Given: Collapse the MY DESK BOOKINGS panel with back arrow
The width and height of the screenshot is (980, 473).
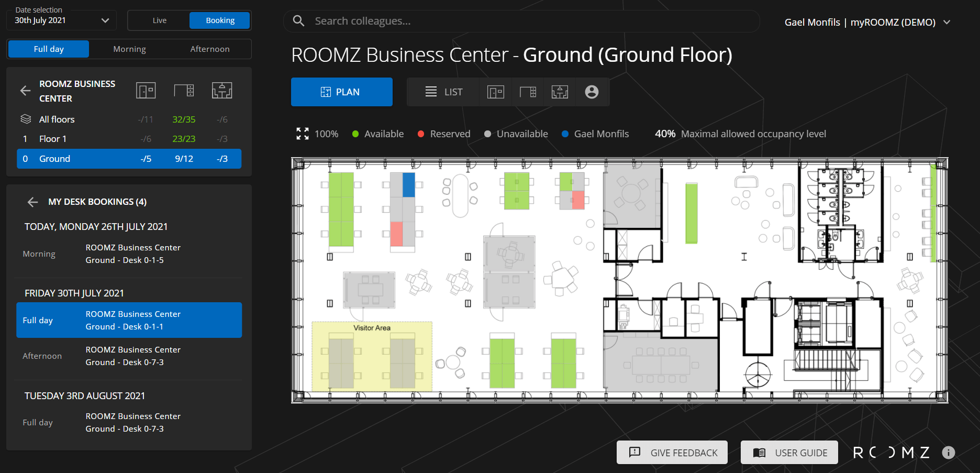Looking at the screenshot, I should [32, 202].
